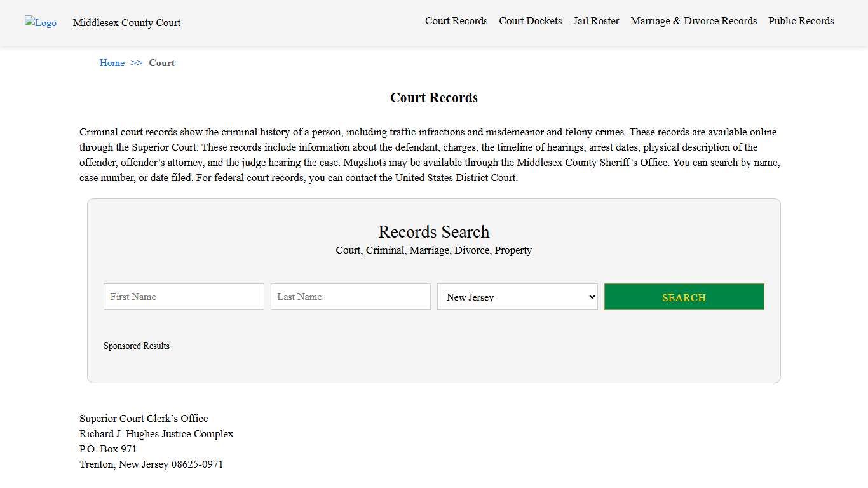Click the Records Search heading
The height and width of the screenshot is (488, 868).
tap(433, 231)
